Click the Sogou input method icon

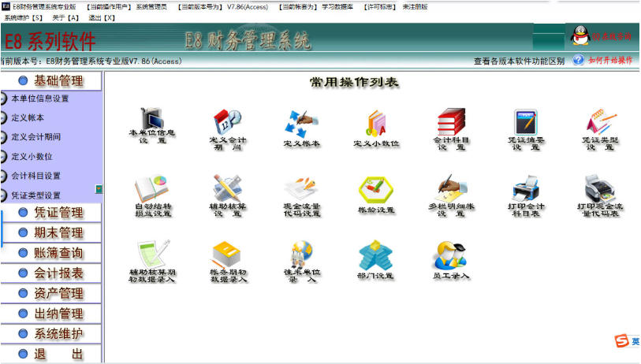[x=622, y=340]
